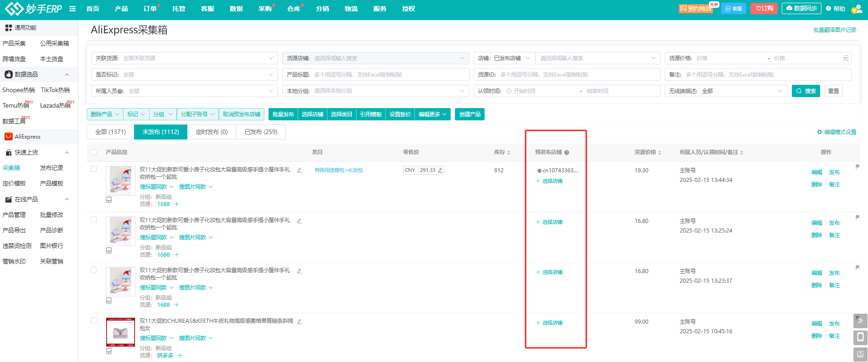Image resolution: width=868 pixels, height=362 pixels.
Task: Check the product claimed at 13:25:24
Action: point(93,219)
